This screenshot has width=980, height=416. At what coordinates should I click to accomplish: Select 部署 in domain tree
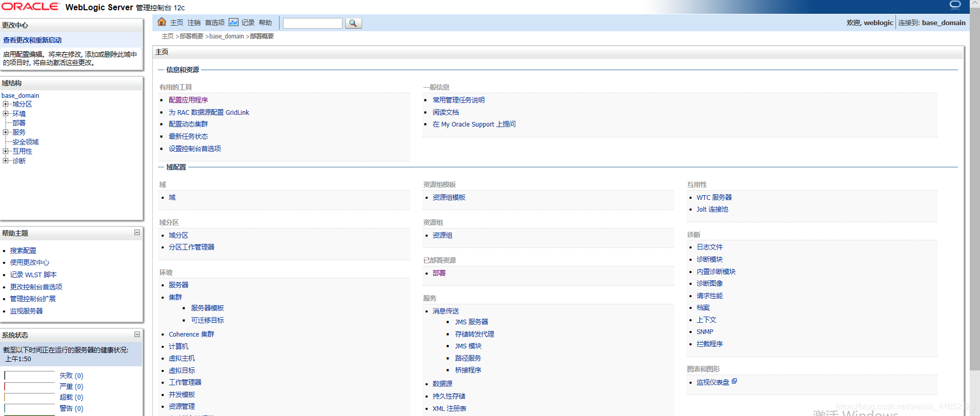pos(19,123)
